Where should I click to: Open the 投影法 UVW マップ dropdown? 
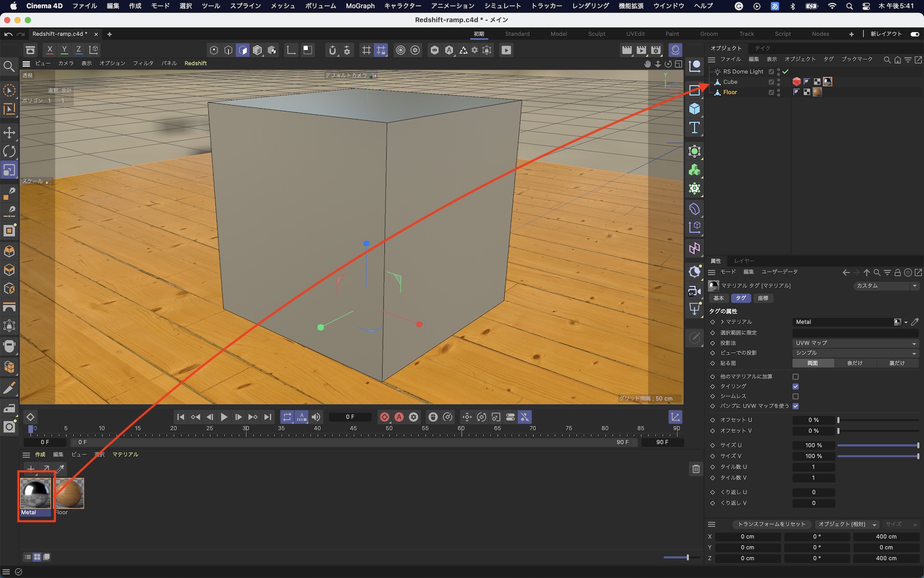click(x=855, y=343)
